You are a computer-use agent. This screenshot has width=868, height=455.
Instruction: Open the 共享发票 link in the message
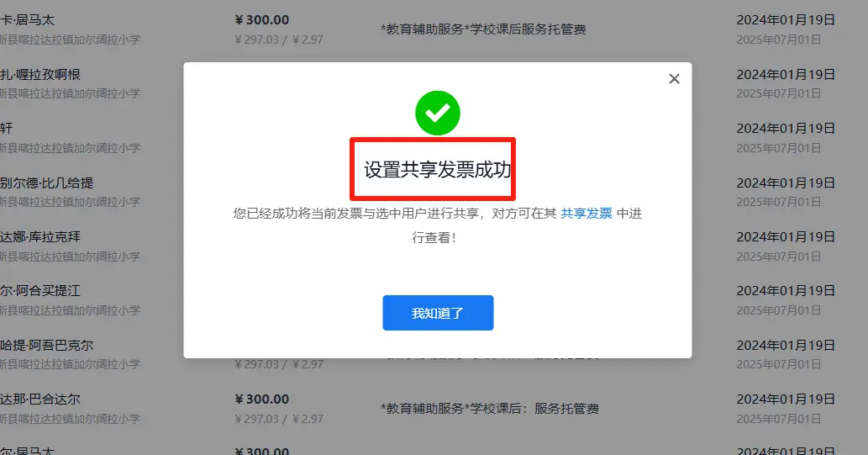[x=587, y=214]
